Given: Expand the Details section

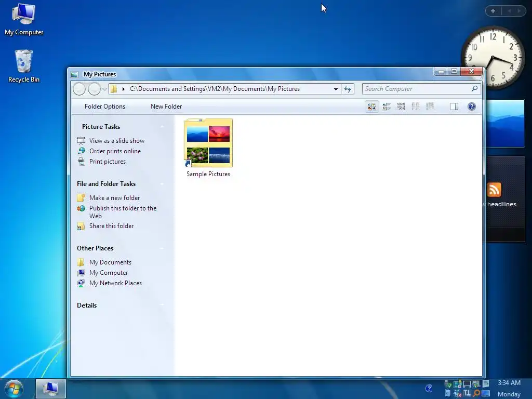Looking at the screenshot, I should coord(162,305).
